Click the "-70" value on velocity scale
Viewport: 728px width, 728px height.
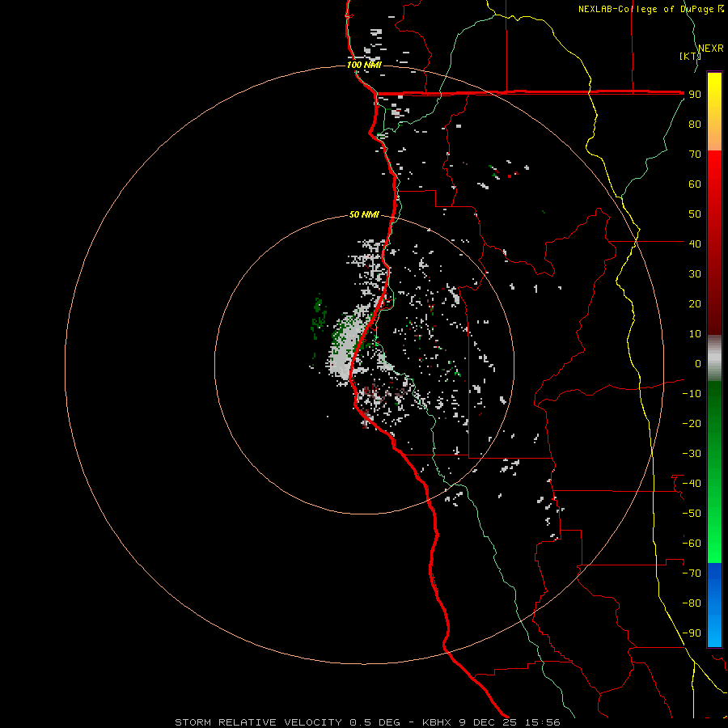(x=692, y=574)
